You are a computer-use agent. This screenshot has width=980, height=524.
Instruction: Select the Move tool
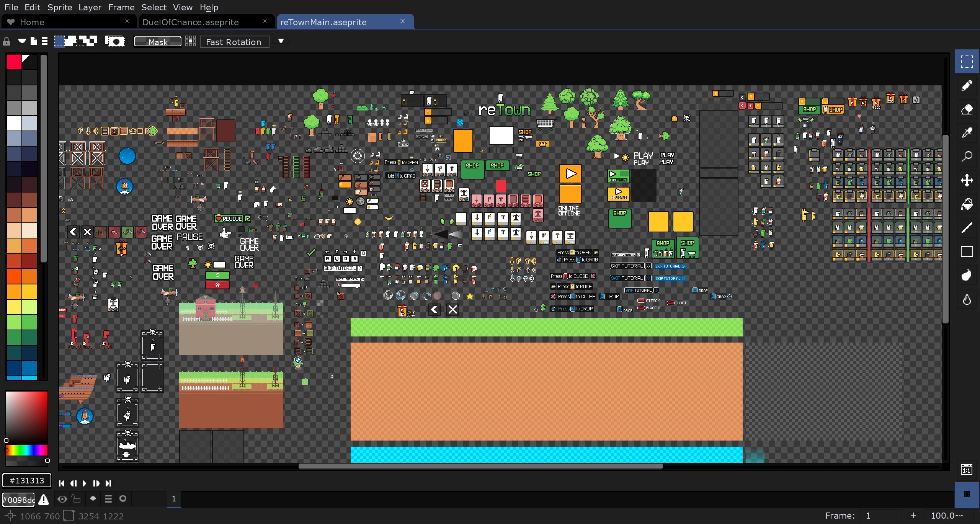967,180
